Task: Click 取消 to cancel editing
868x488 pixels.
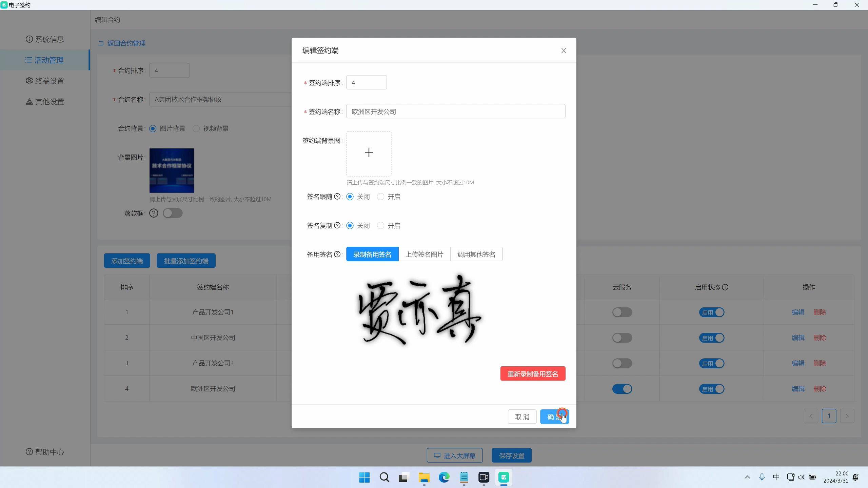Action: coord(521,417)
